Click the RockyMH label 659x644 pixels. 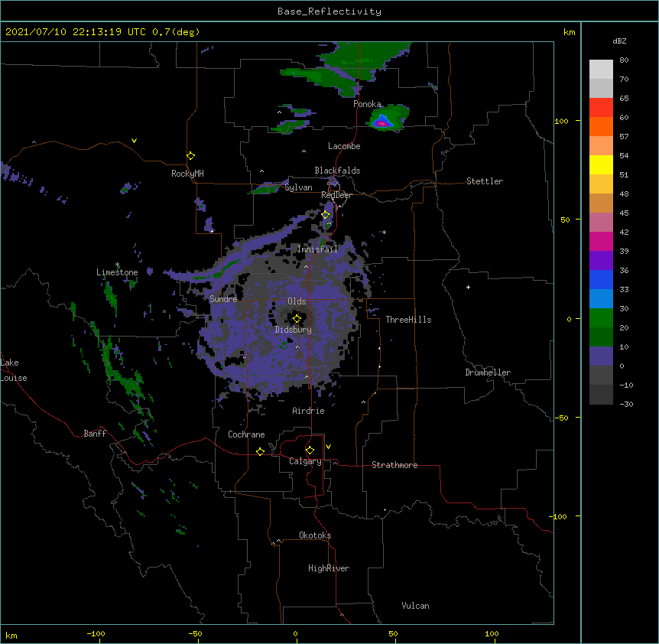click(187, 174)
